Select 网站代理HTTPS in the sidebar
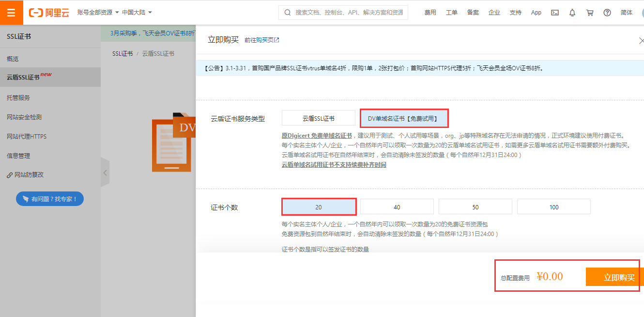 50,136
